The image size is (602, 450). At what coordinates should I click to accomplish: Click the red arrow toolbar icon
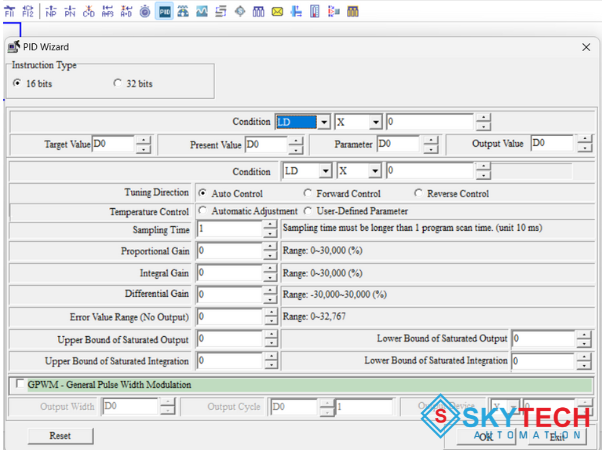[x=334, y=12]
